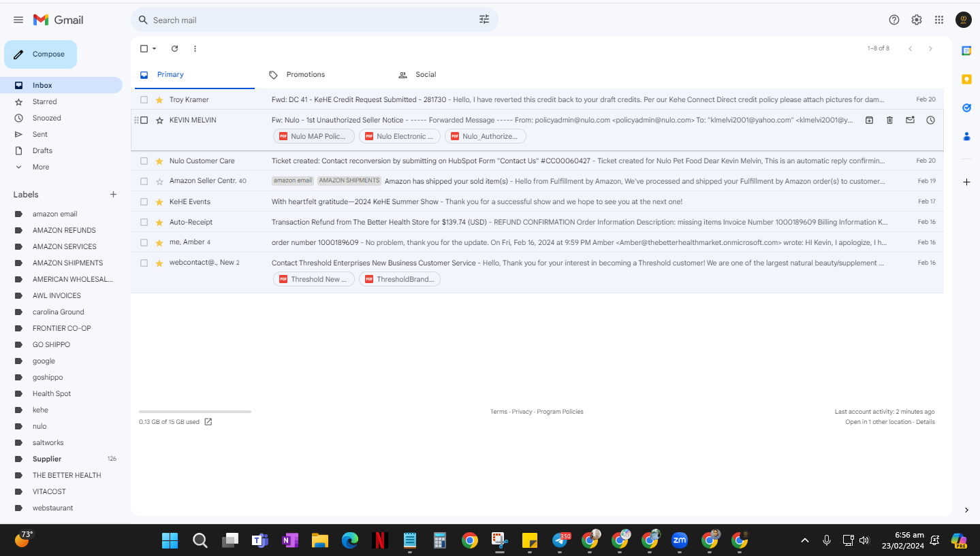
Task: Open Google Calendar side panel icon
Action: pyautogui.click(x=966, y=50)
